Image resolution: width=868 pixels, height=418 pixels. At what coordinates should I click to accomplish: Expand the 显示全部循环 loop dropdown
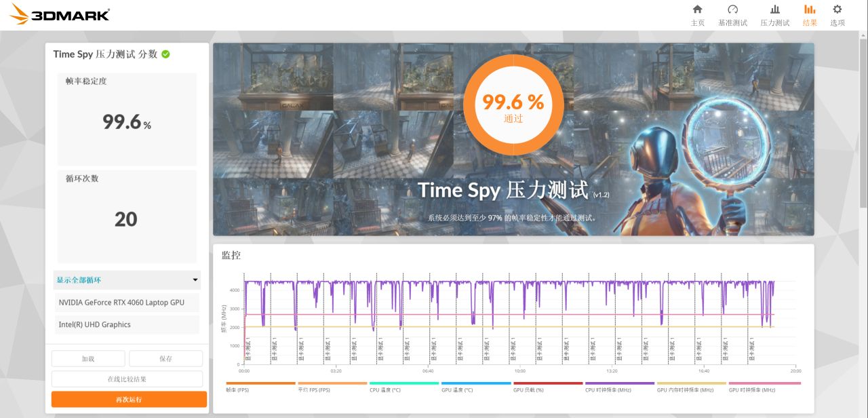pyautogui.click(x=127, y=280)
